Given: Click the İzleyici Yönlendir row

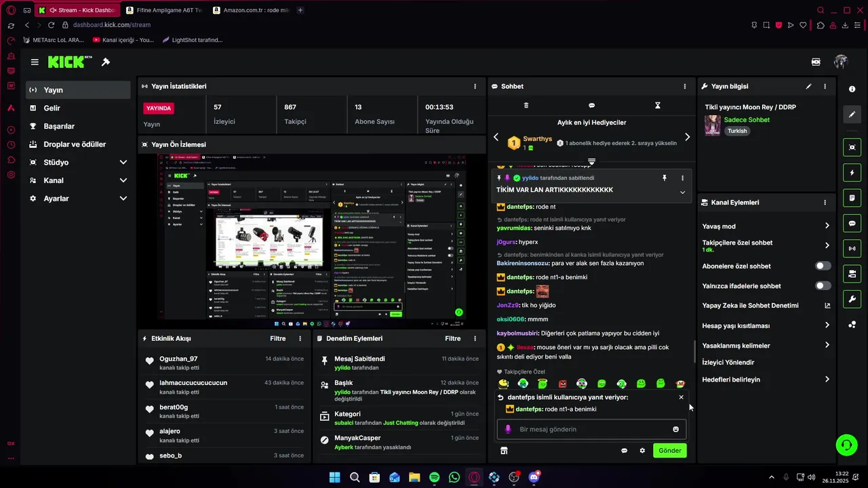Looking at the screenshot, I should pos(766,363).
